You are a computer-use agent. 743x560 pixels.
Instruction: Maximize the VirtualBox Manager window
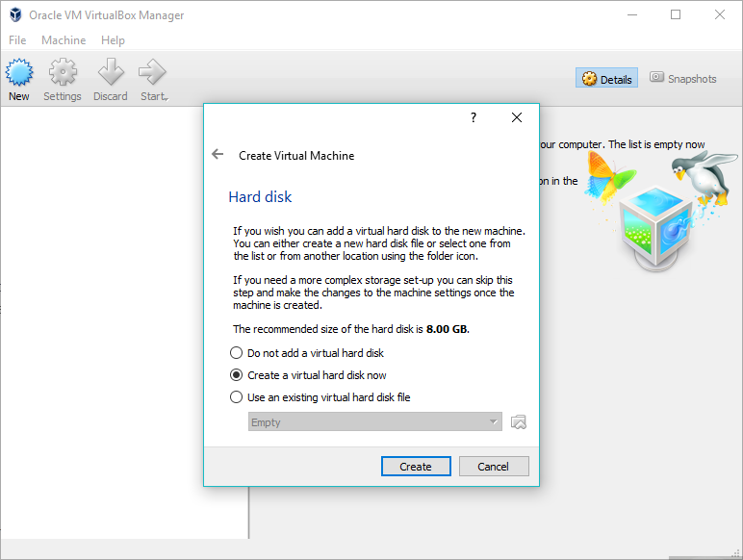676,14
